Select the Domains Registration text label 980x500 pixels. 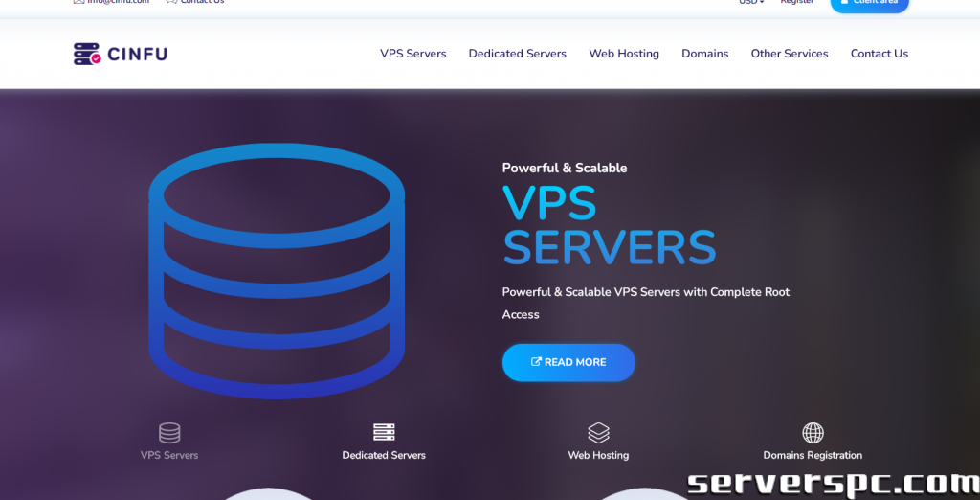(x=813, y=455)
